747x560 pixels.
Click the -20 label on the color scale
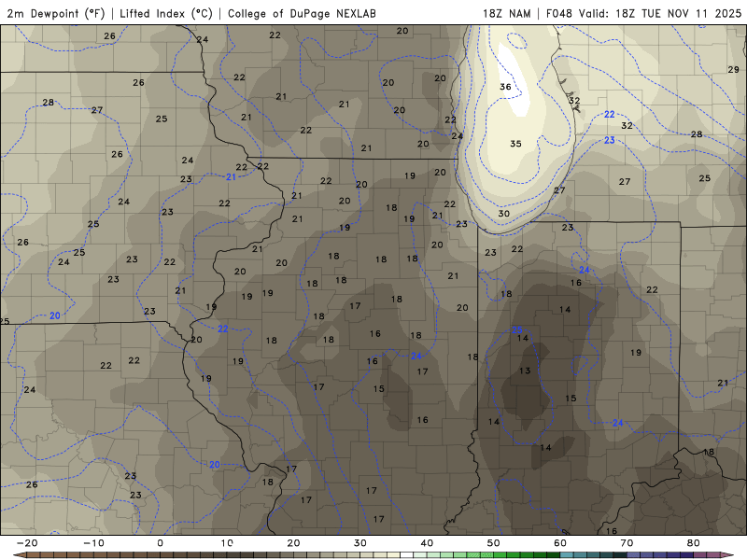27,543
